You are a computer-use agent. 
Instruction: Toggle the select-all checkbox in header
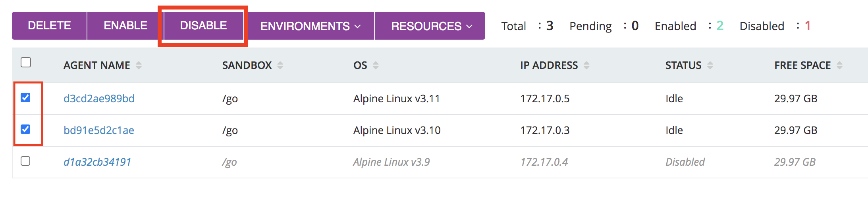pyautogui.click(x=26, y=62)
